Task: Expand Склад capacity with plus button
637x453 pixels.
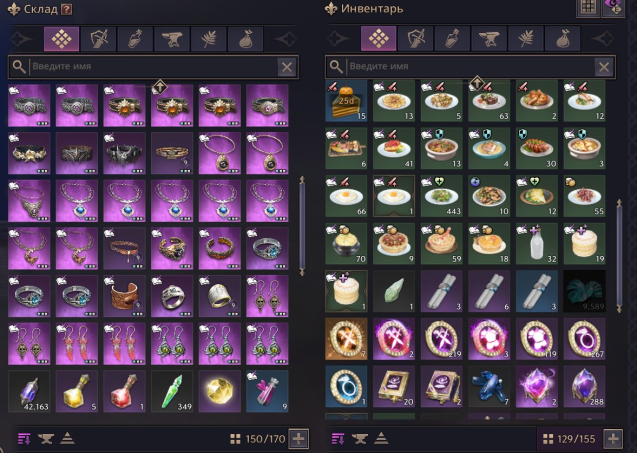Action: pos(299,439)
